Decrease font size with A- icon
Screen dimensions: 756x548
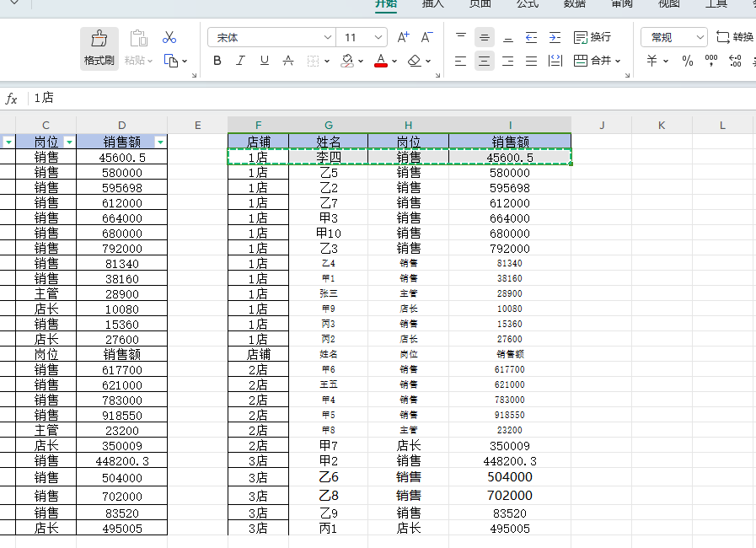click(x=426, y=38)
